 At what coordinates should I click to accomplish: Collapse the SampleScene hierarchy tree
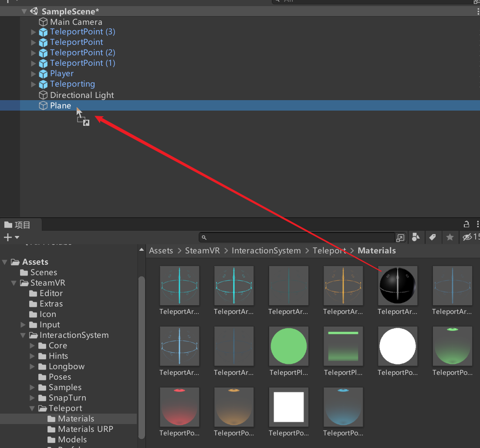[x=24, y=11]
